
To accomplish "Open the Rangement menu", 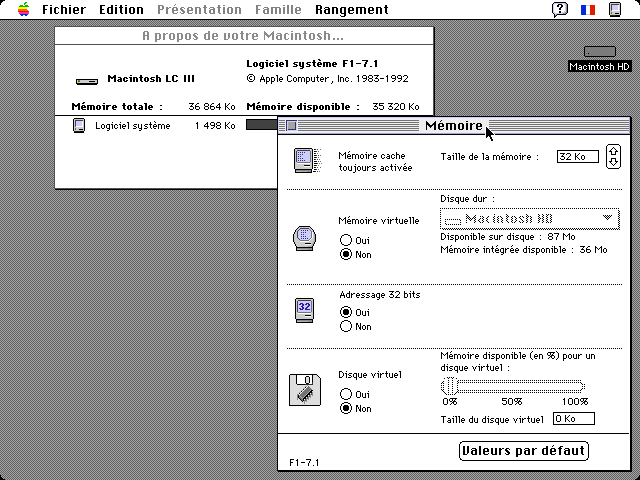I will [351, 9].
